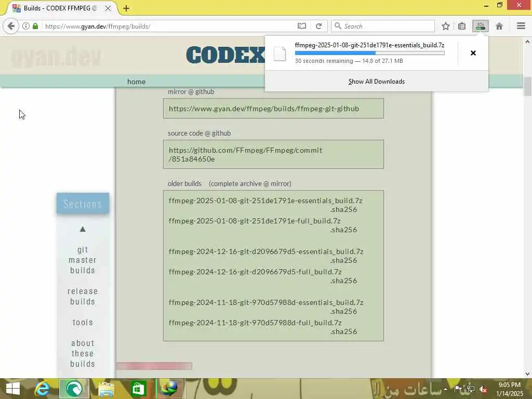
Task: Jump to git master builds section
Action: 83,260
